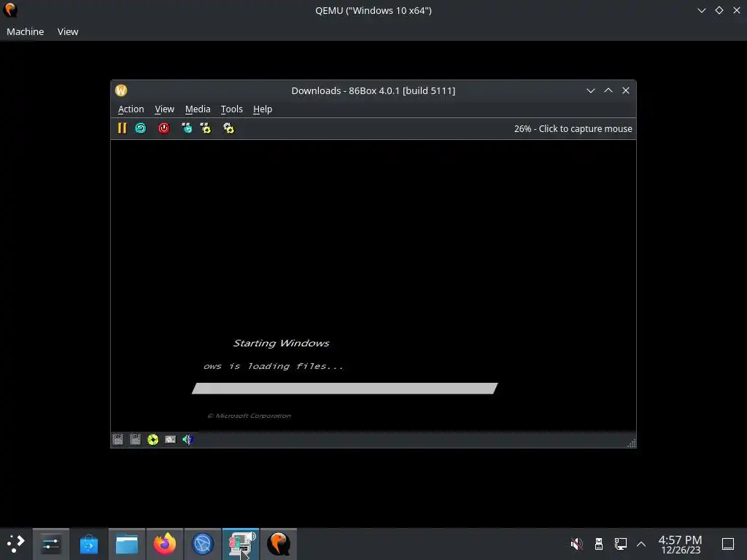Click first floppy drive status bar icon

pos(117,440)
